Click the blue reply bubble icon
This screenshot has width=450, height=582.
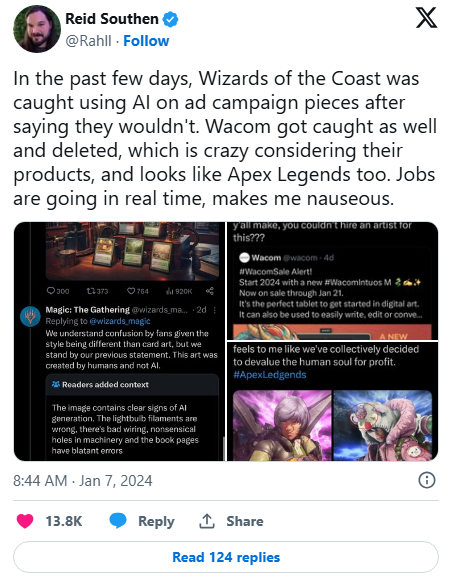coord(118,521)
